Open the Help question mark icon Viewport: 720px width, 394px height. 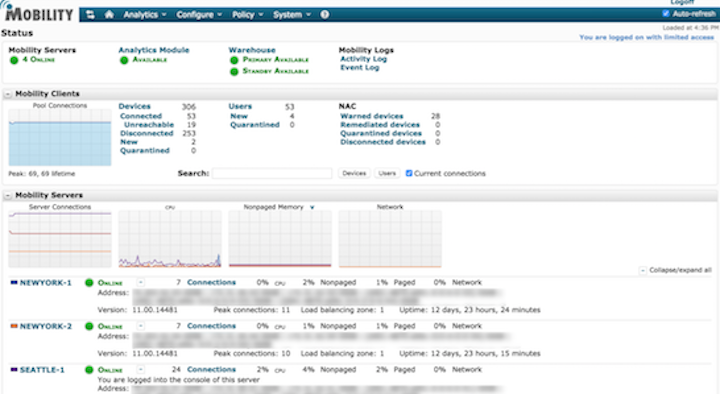click(325, 15)
